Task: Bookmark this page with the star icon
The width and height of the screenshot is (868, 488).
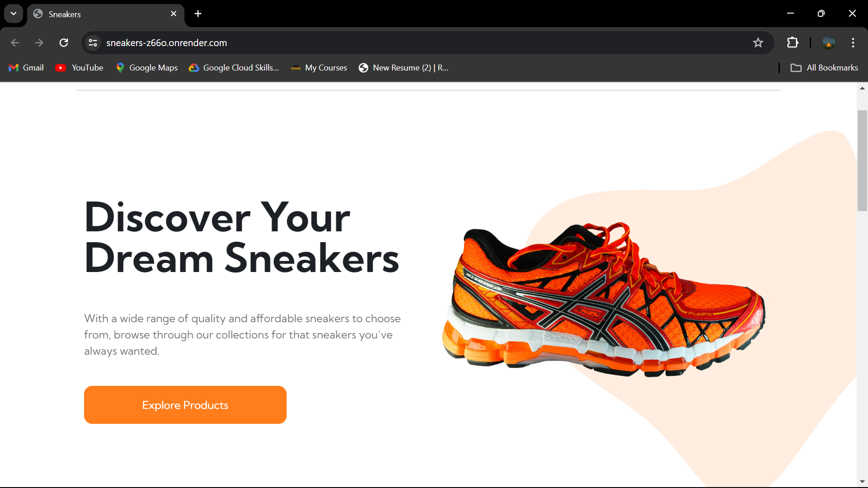Action: click(758, 42)
